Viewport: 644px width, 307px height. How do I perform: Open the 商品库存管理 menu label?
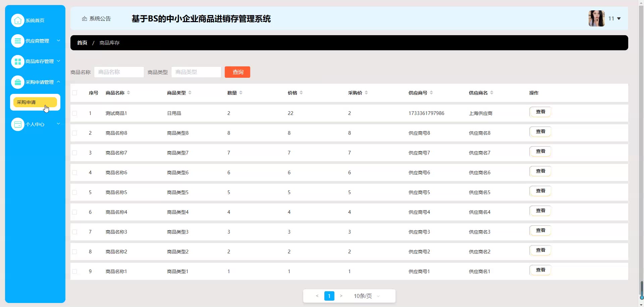40,61
